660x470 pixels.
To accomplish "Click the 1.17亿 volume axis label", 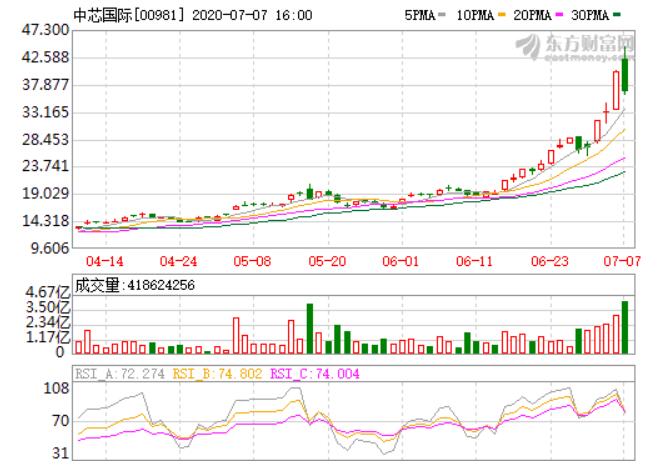I will click(x=48, y=337).
